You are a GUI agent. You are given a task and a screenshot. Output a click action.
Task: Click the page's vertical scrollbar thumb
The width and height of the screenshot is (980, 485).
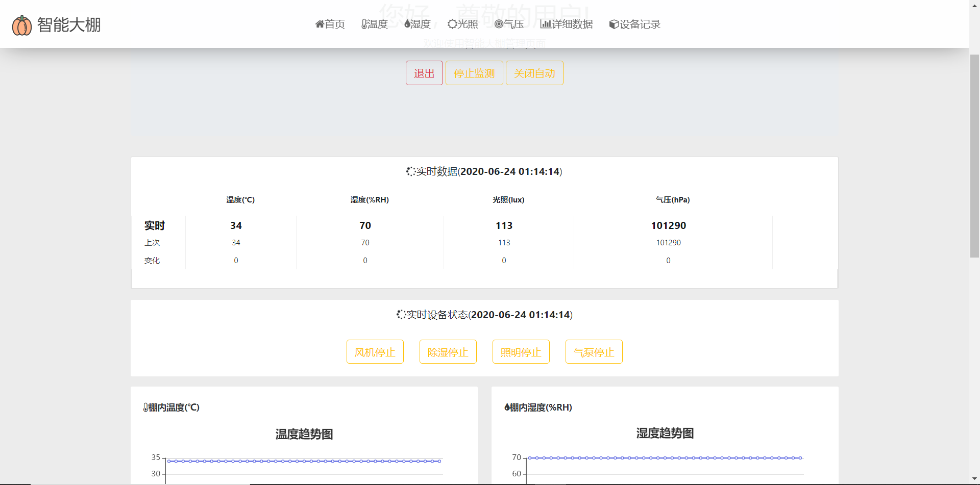click(974, 156)
